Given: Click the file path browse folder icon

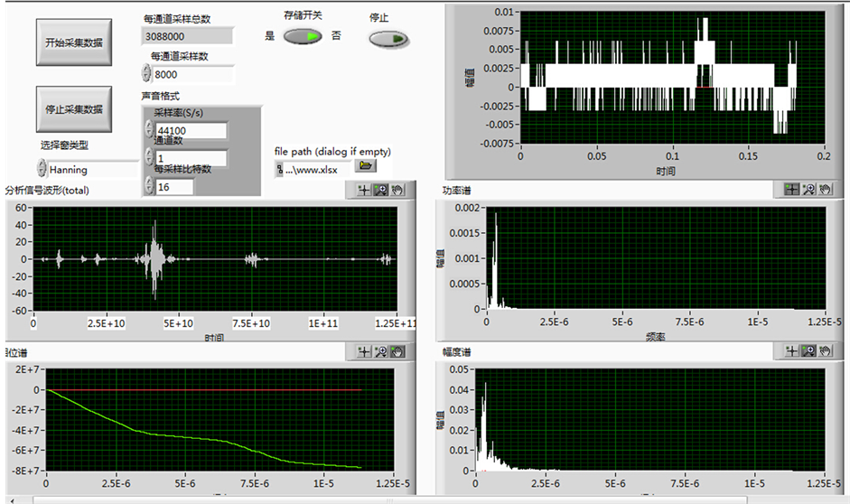Looking at the screenshot, I should tap(366, 166).
